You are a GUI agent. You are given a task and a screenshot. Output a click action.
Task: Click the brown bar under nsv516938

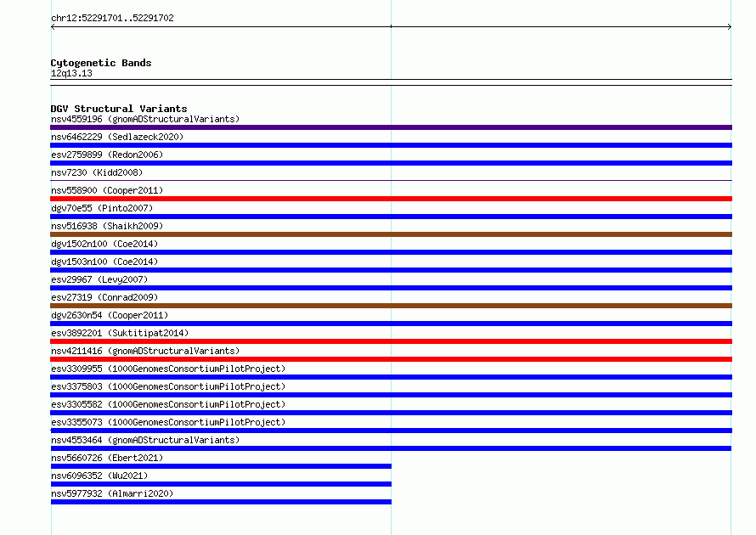click(391, 234)
